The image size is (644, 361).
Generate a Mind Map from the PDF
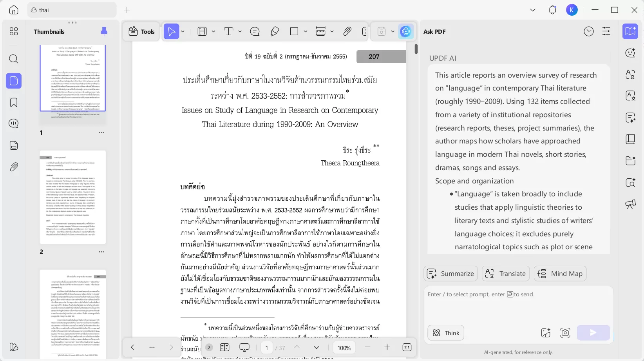560,274
